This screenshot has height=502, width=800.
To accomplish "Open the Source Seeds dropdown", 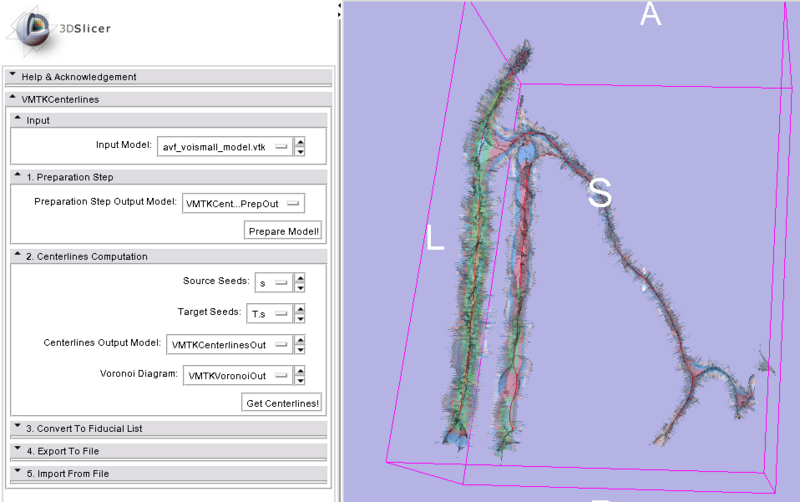I will pos(273,283).
